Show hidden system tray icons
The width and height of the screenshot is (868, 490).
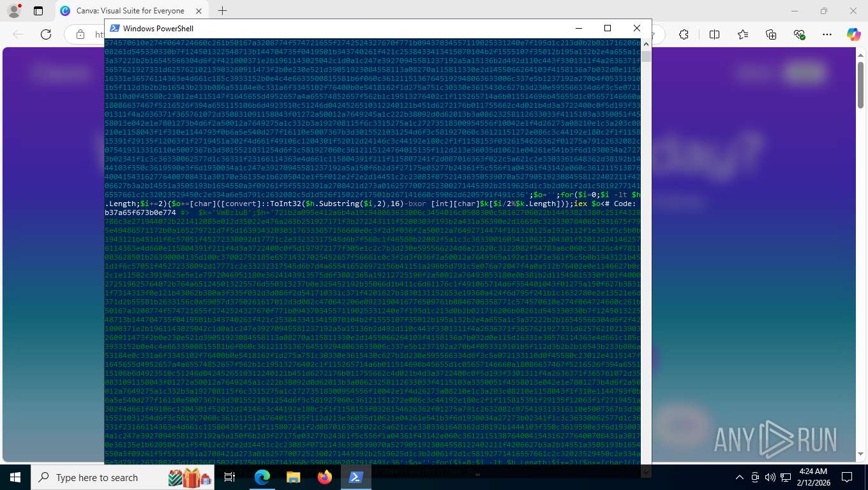coord(740,477)
